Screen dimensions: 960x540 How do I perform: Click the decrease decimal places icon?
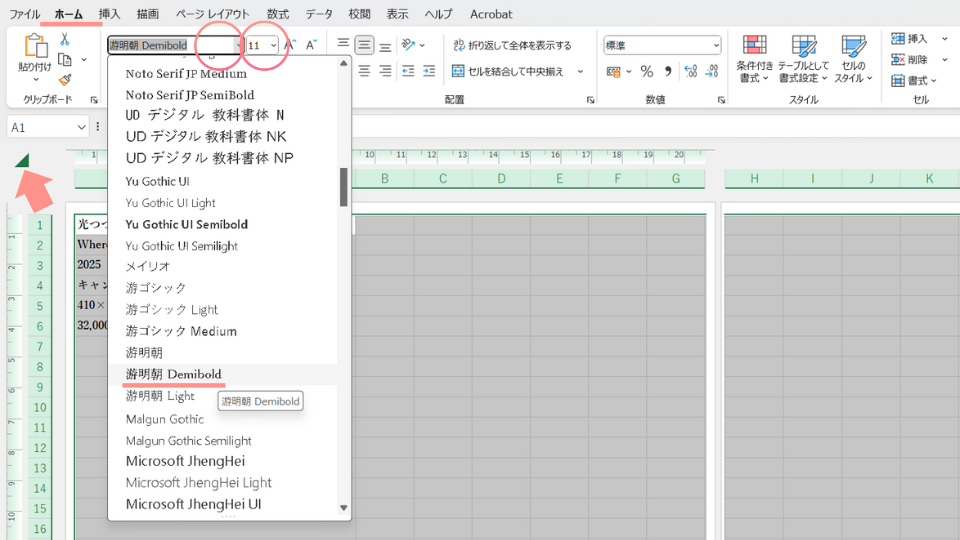click(711, 72)
